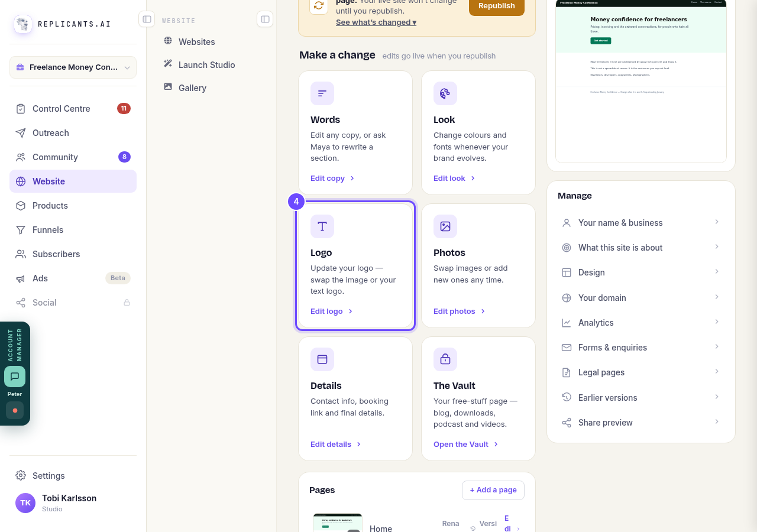
Task: Click the Look palette icon
Action: coord(445,93)
